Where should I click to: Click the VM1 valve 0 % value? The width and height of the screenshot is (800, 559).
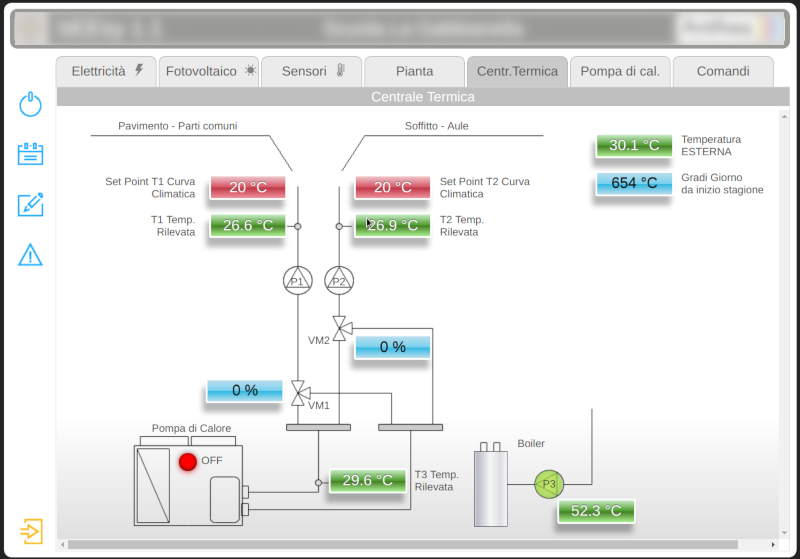coord(244,391)
